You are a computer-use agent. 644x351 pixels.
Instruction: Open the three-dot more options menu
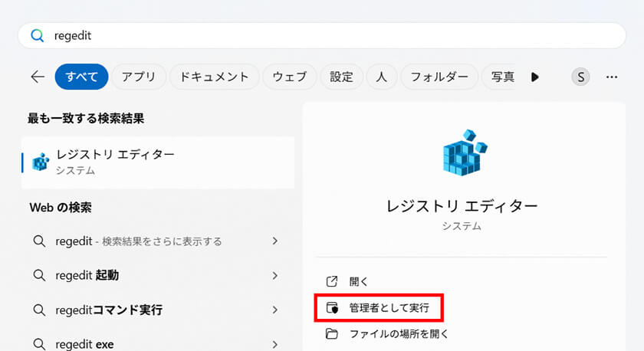coord(612,77)
